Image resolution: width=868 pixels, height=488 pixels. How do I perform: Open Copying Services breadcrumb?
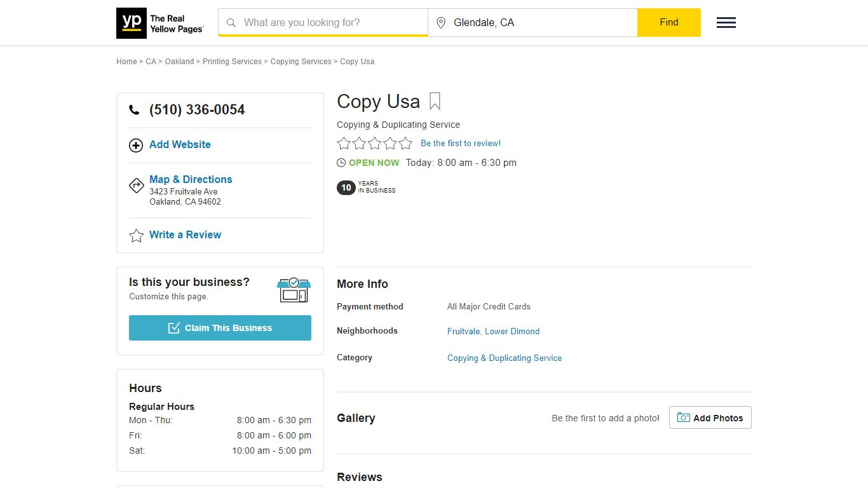[301, 62]
